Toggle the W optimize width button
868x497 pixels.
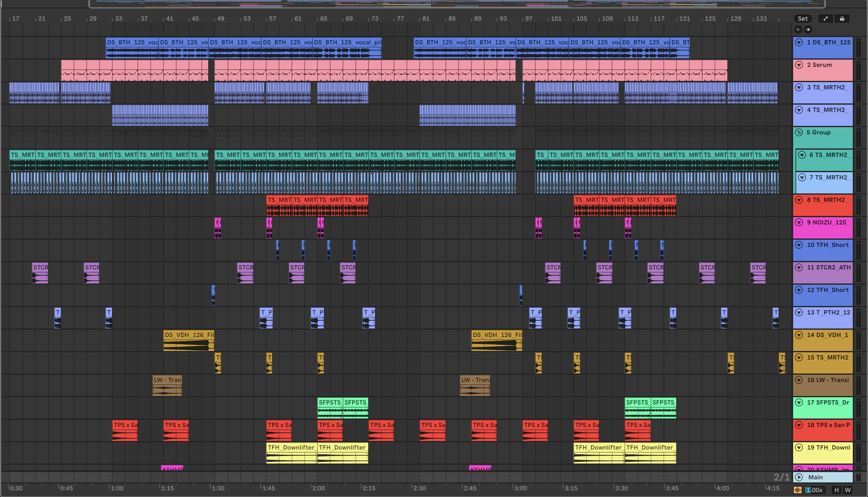(848, 490)
